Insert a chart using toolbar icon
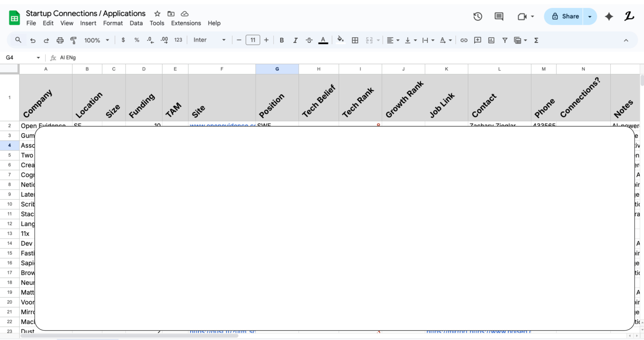The width and height of the screenshot is (644, 340). tap(491, 40)
